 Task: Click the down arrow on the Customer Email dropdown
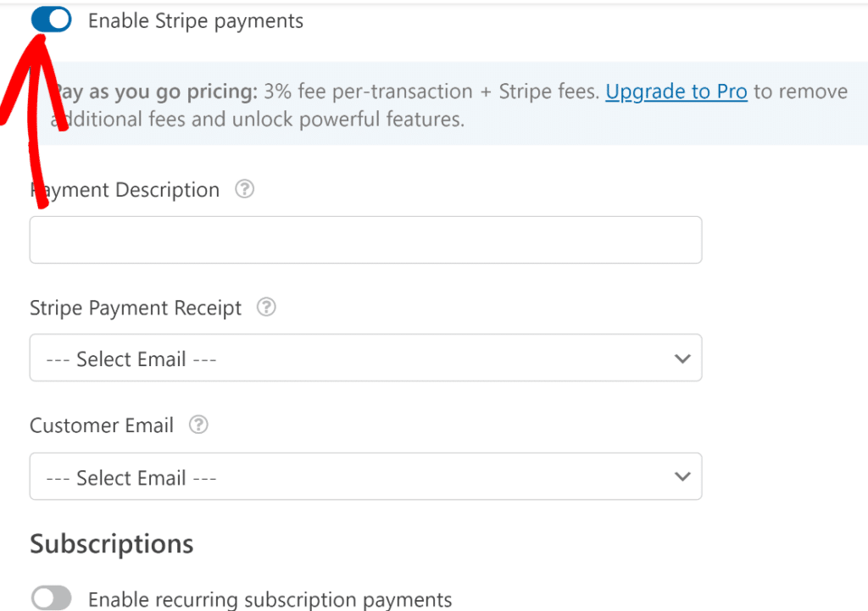pyautogui.click(x=682, y=476)
